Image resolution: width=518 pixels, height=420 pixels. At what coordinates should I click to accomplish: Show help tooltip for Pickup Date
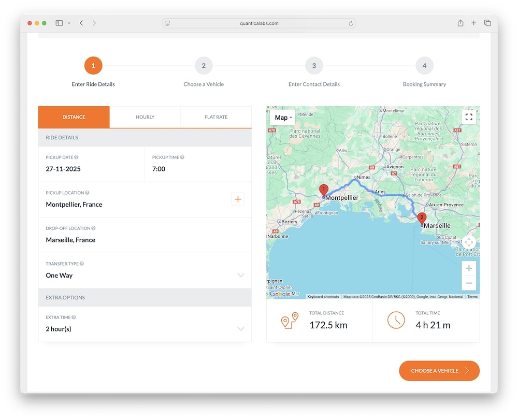click(76, 157)
